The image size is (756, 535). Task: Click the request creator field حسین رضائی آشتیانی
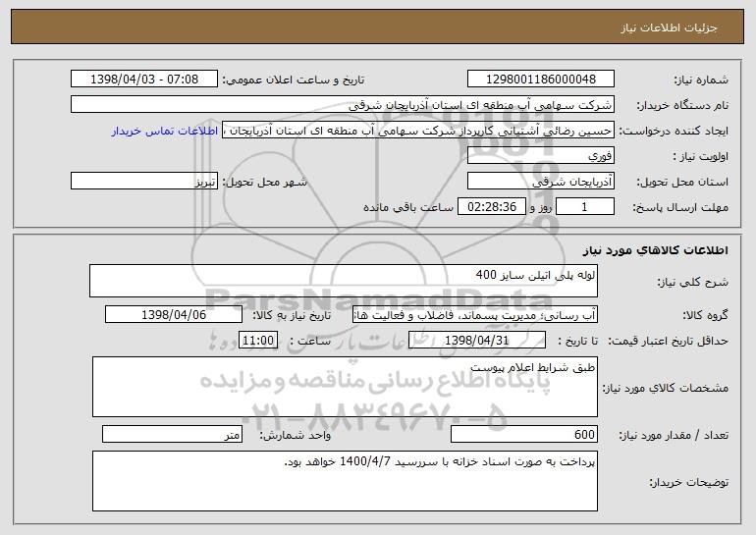pos(418,131)
